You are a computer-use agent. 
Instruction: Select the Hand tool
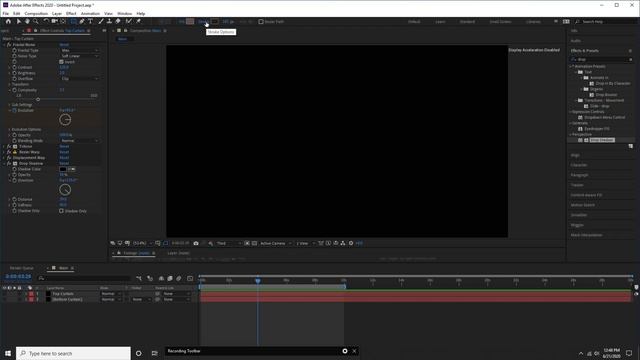[x=27, y=21]
